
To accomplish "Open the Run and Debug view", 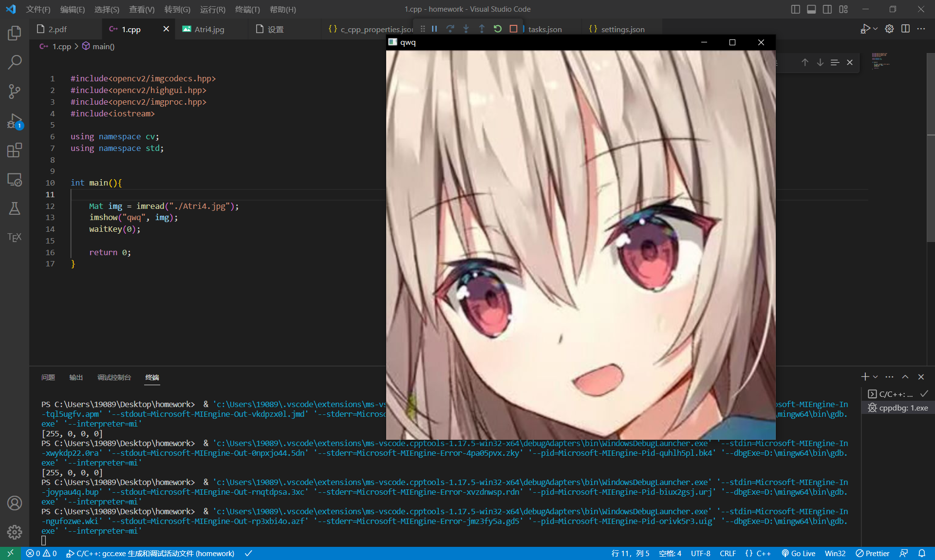I will (15, 122).
